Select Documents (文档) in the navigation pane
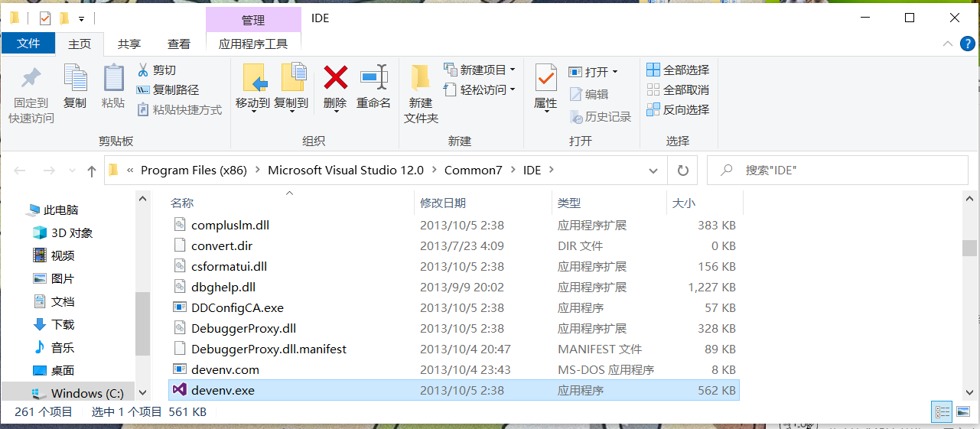Viewport: 980px width, 429px height. pos(54,301)
